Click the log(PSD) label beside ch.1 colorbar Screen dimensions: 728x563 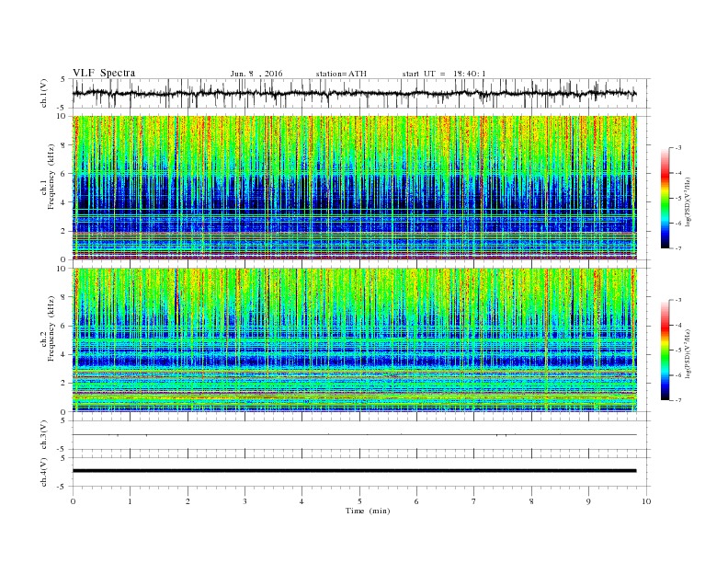688,202
